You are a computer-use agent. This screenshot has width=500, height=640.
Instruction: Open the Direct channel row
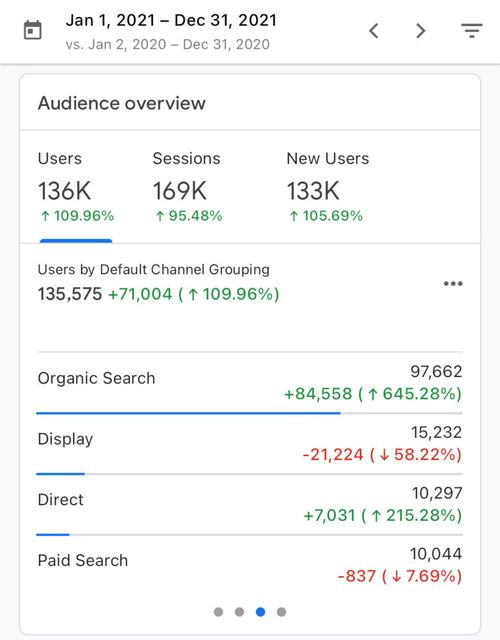pyautogui.click(x=249, y=504)
